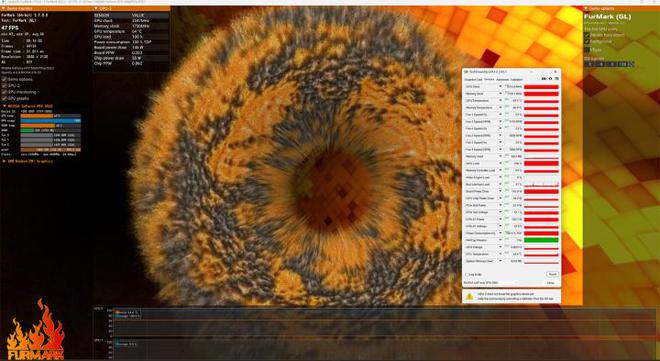Open the Memory Temperature sensor dropdown
The image size is (660, 361).
[x=500, y=108]
